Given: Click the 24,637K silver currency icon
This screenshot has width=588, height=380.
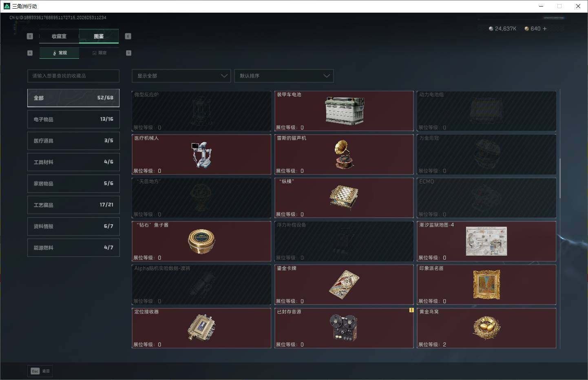Looking at the screenshot, I should [x=491, y=29].
